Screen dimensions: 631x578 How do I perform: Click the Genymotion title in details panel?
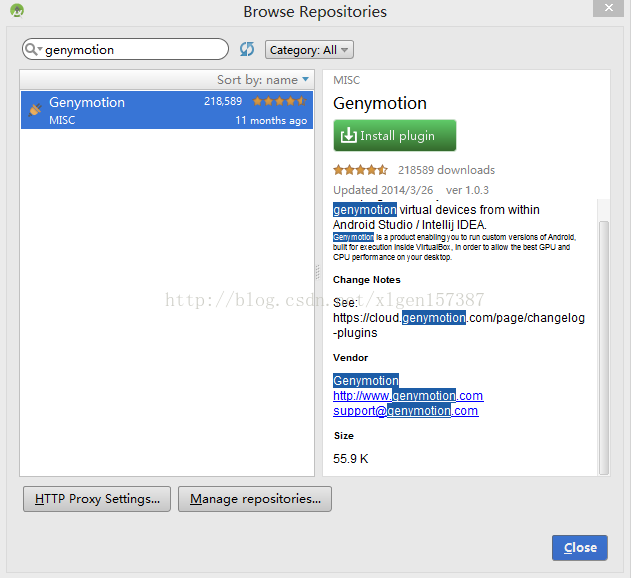coord(380,103)
